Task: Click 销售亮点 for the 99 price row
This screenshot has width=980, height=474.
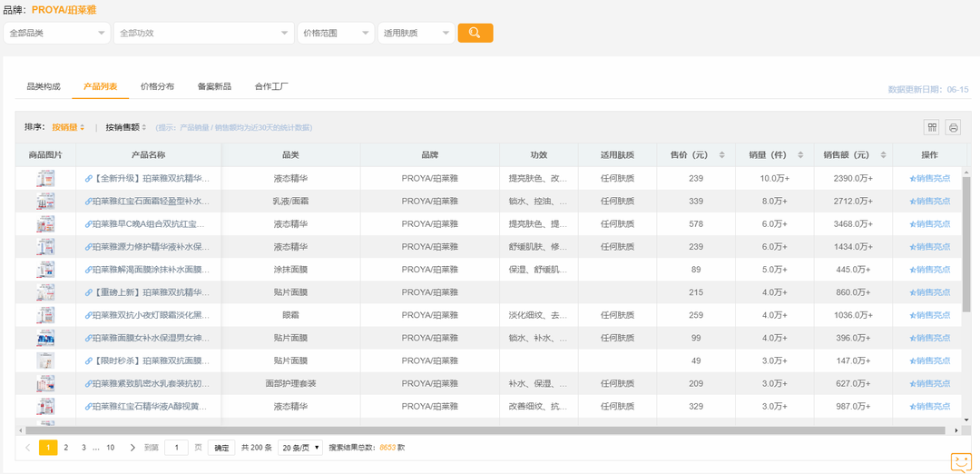Action: tap(930, 338)
